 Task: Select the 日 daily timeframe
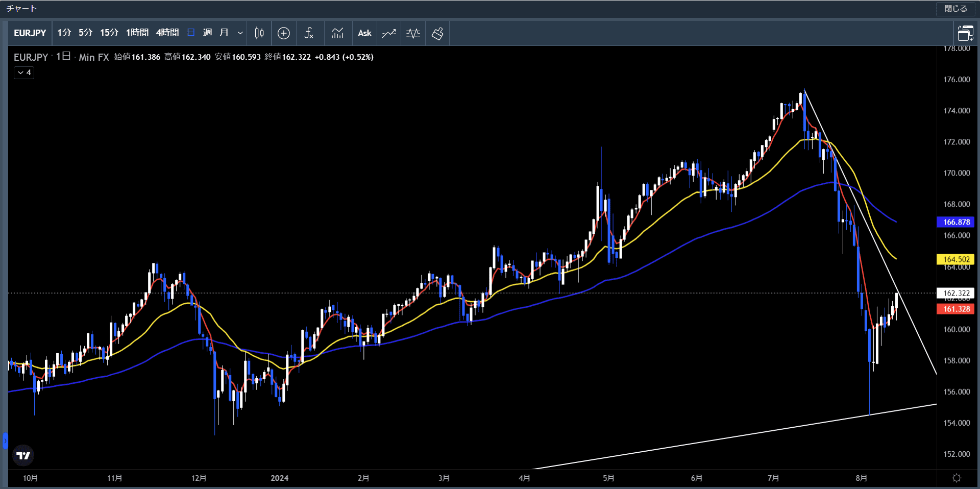[x=191, y=33]
